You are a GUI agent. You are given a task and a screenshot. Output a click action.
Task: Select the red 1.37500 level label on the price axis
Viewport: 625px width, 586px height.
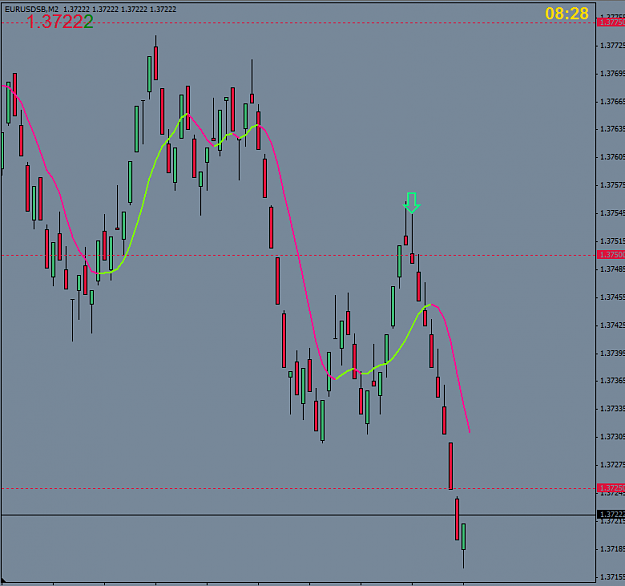point(611,255)
